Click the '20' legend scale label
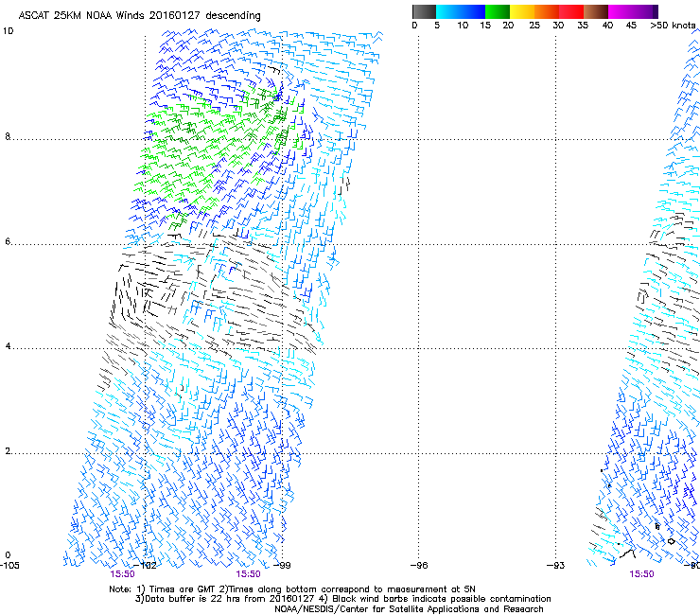 click(x=508, y=26)
